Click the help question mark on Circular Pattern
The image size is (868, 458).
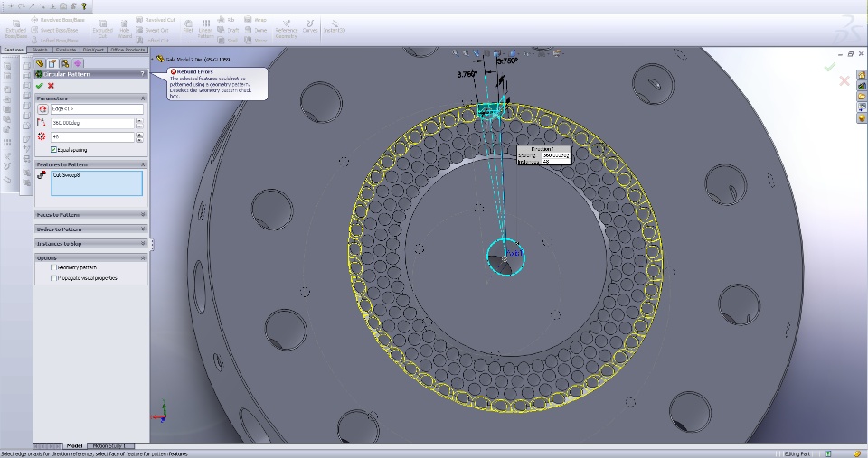click(142, 73)
